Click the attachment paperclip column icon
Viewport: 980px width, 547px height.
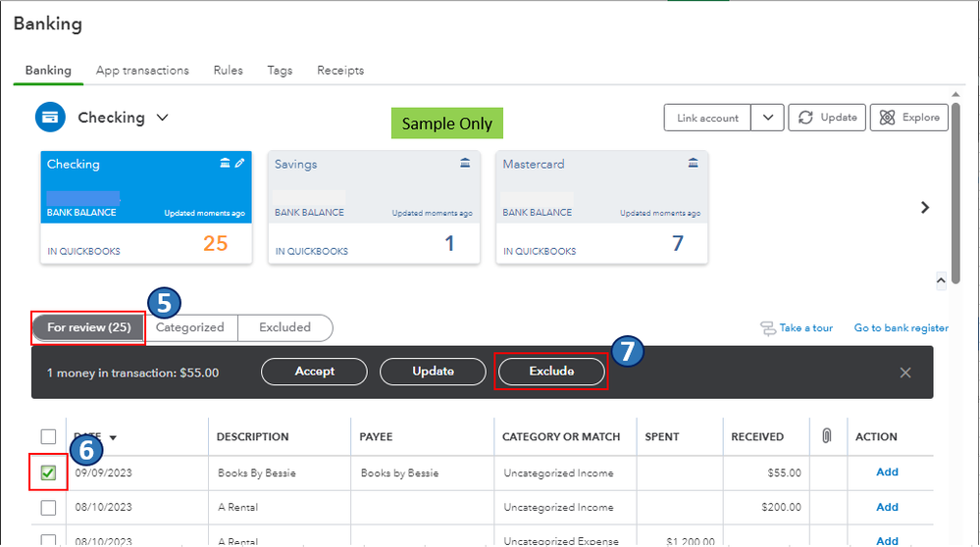pyautogui.click(x=827, y=436)
